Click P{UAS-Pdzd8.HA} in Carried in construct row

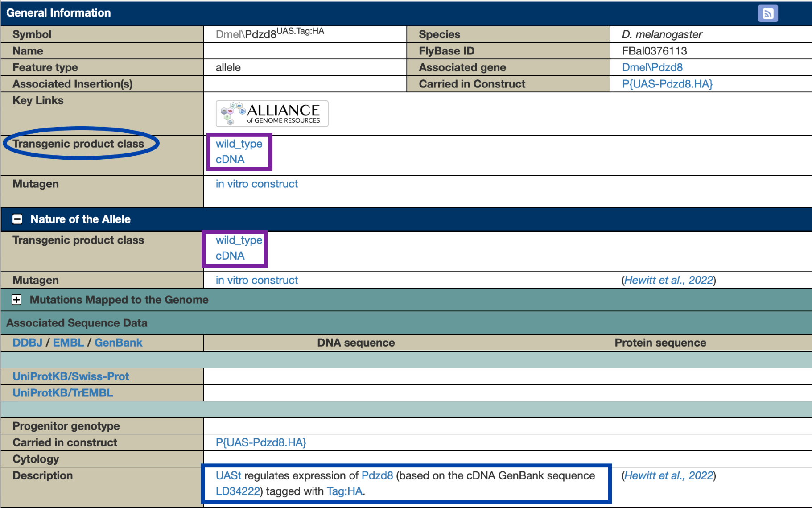(261, 442)
